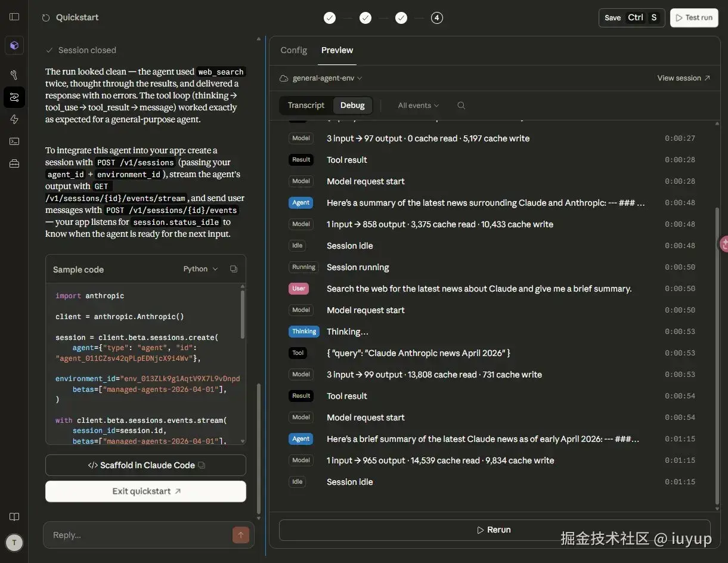Select Model row '3 input → 99 output'

(x=492, y=375)
